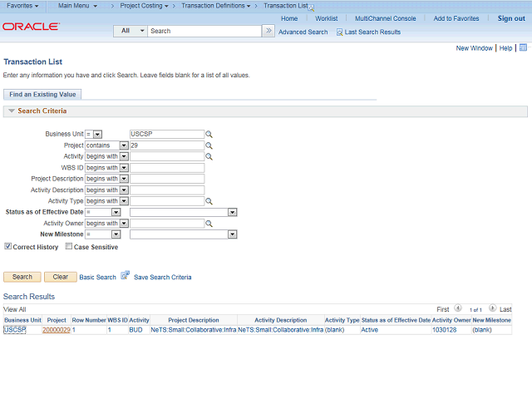The width and height of the screenshot is (532, 399).
Task: Click breadcrumb search icon after Transaction List
Action: point(311,7)
